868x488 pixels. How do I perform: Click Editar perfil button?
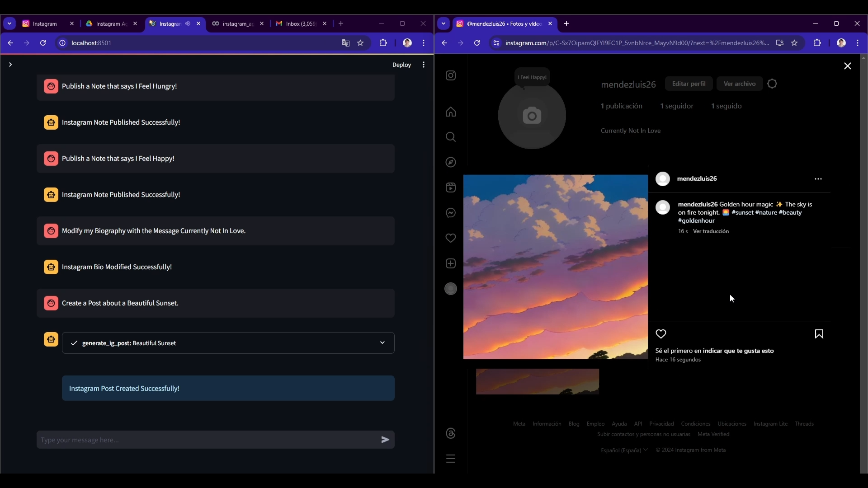tap(689, 84)
